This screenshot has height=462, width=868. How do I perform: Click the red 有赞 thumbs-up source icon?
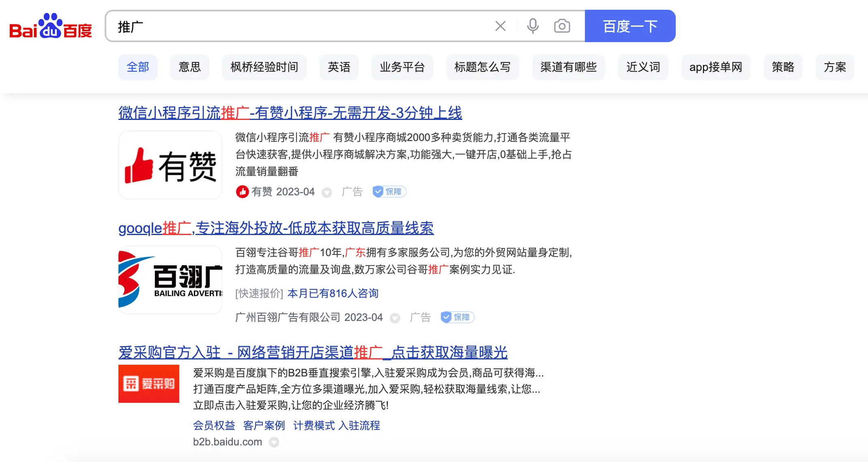[x=242, y=192]
